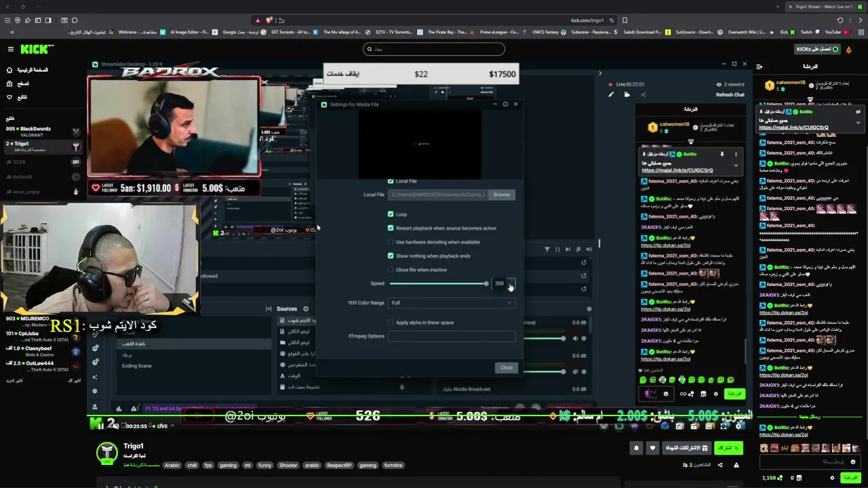Mute the Kick stream player volume
This screenshot has width=868, height=488.
coord(115,426)
